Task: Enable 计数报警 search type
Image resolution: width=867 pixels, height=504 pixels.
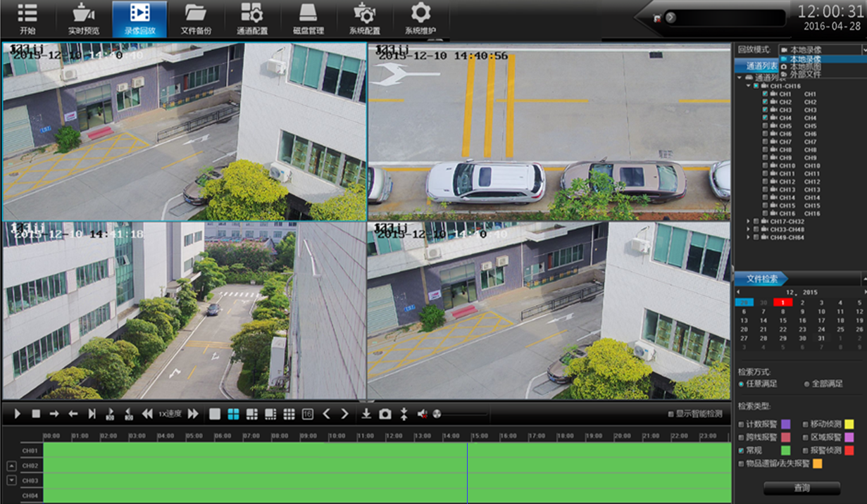Action: (741, 424)
